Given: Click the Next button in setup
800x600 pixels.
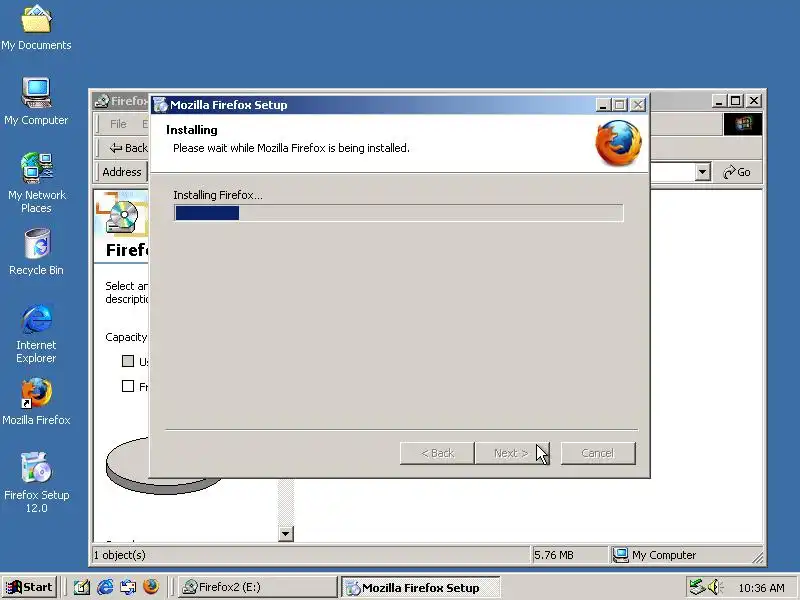Looking at the screenshot, I should (x=512, y=453).
